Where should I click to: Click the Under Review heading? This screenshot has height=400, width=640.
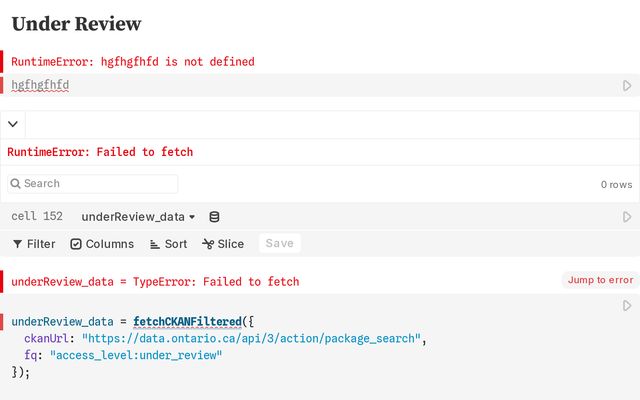pos(76,24)
